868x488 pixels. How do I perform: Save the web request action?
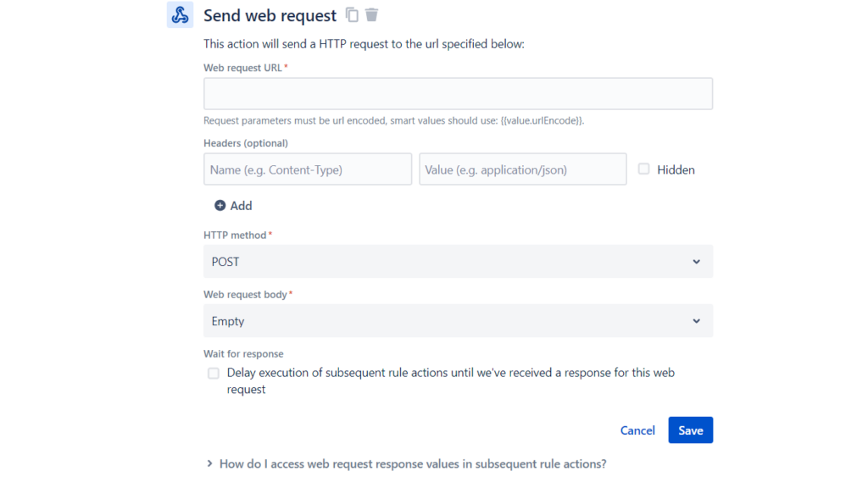pyautogui.click(x=690, y=430)
